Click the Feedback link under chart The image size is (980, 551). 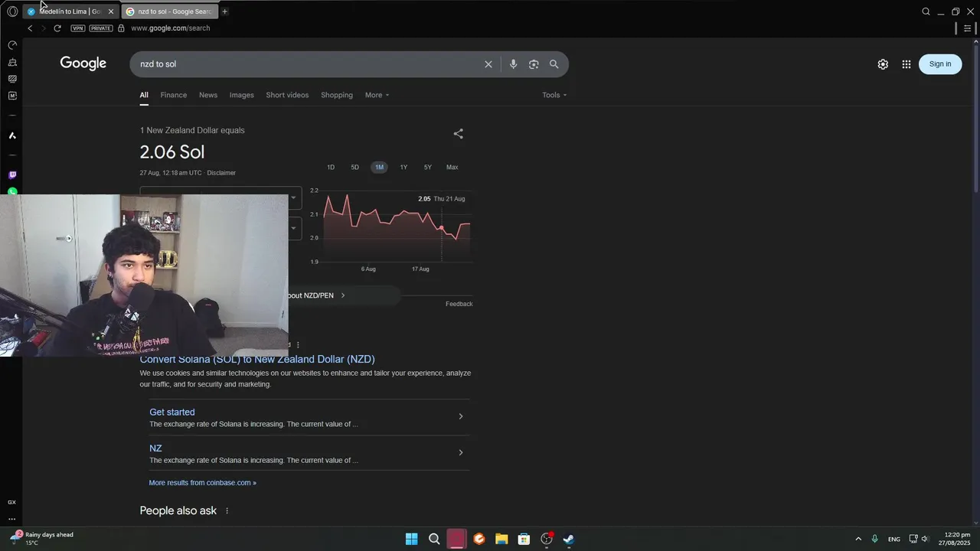[459, 304]
